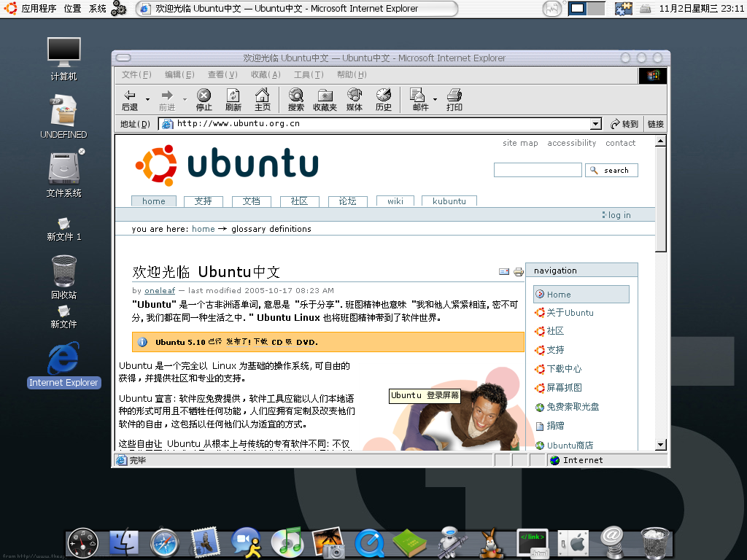The width and height of the screenshot is (747, 560).
Task: Open the address bar URL dropdown
Action: click(595, 124)
